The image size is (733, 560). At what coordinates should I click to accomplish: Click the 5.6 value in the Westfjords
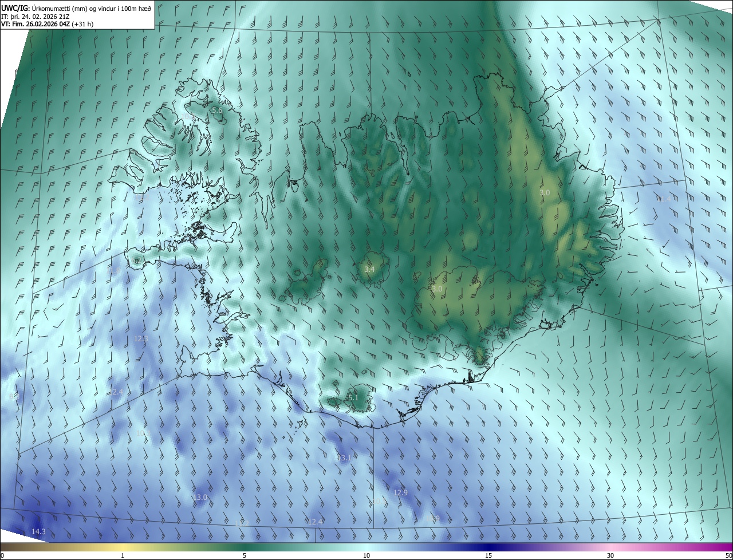(x=217, y=111)
